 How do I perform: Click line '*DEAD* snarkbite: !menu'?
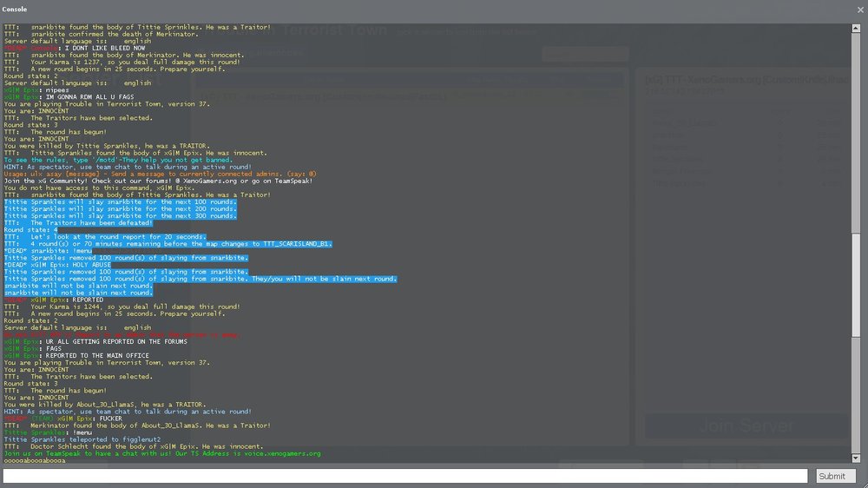point(48,251)
